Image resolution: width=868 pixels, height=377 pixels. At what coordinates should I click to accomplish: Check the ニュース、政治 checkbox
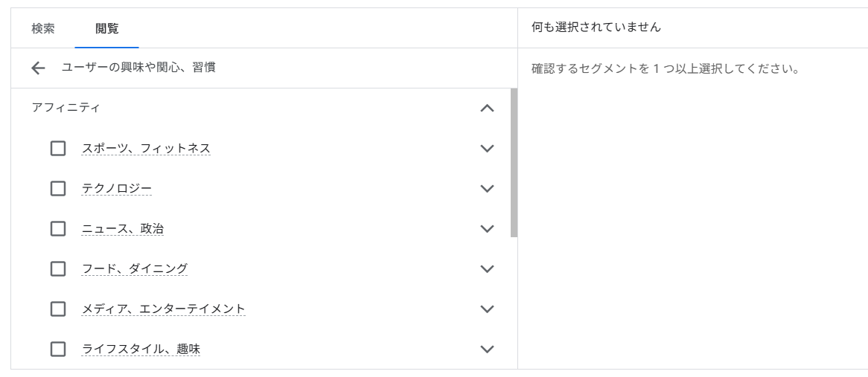(x=58, y=229)
